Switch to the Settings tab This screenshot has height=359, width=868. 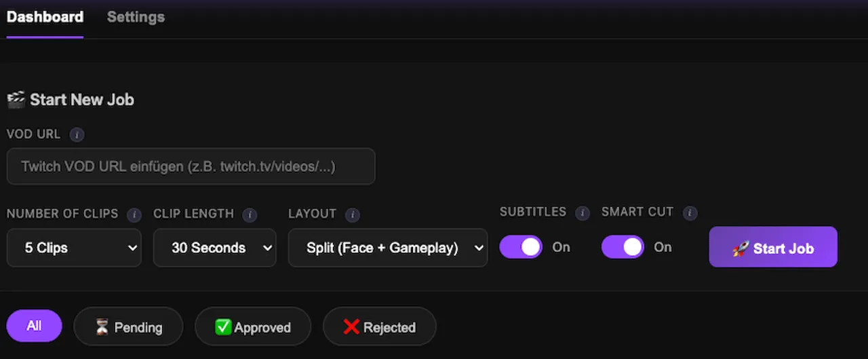pos(136,17)
